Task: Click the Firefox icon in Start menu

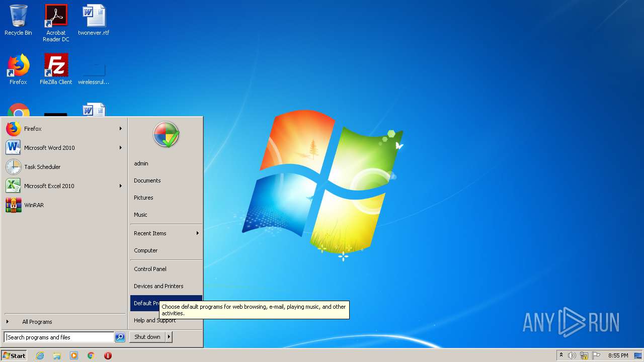Action: click(x=14, y=129)
